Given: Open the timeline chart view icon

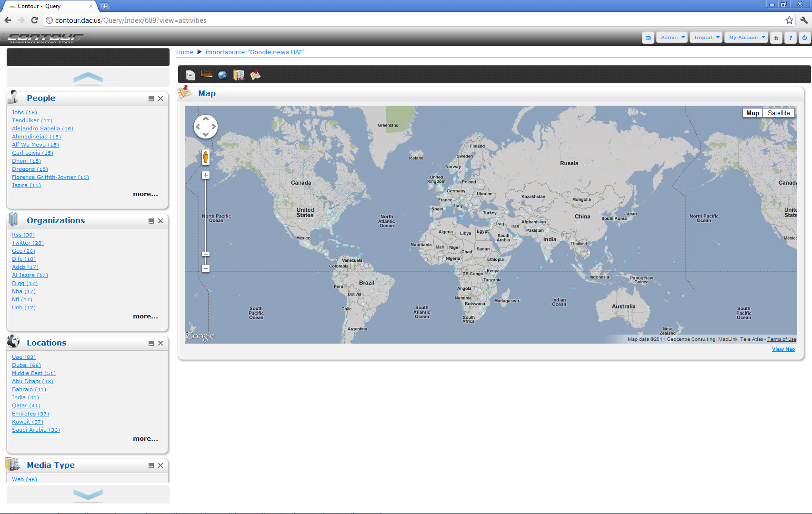Looking at the screenshot, I should [x=206, y=74].
